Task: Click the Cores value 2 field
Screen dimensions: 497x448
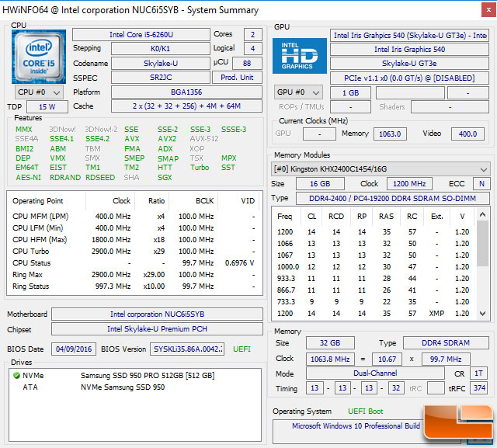Action: pyautogui.click(x=253, y=34)
